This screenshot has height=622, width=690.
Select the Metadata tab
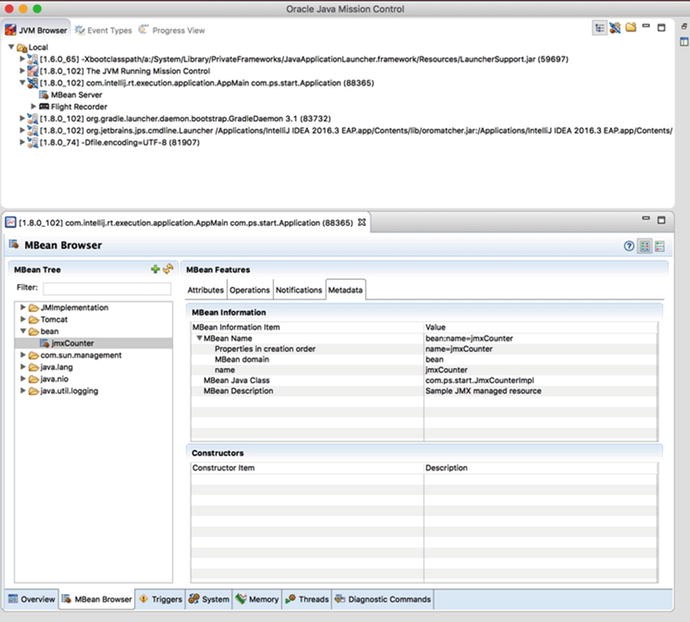(x=345, y=290)
